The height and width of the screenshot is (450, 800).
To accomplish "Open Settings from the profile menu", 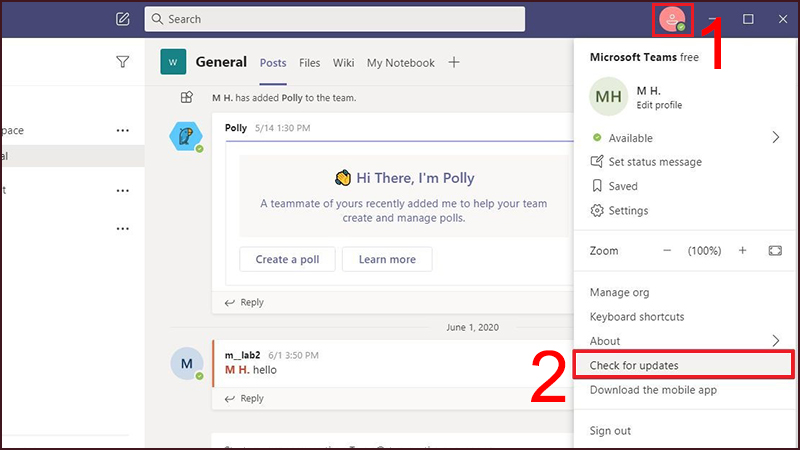I will coord(628,211).
